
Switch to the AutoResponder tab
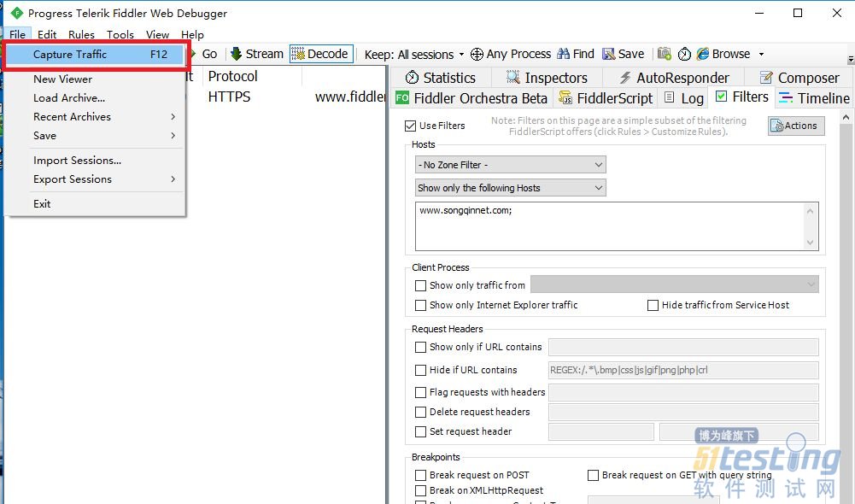674,78
